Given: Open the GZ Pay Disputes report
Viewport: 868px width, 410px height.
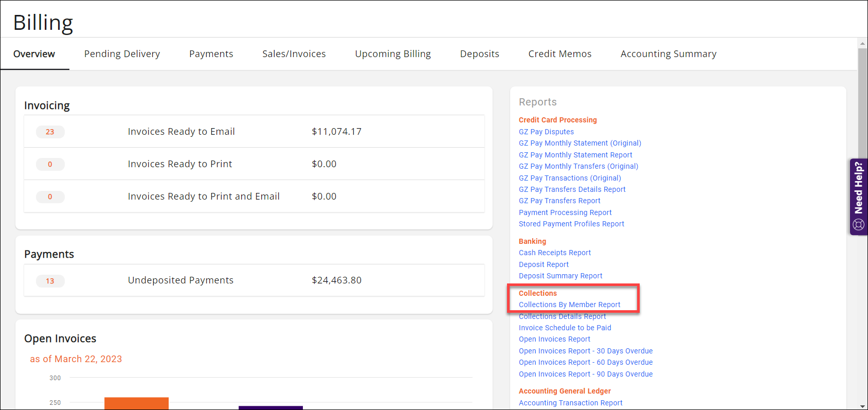Looking at the screenshot, I should coord(546,132).
